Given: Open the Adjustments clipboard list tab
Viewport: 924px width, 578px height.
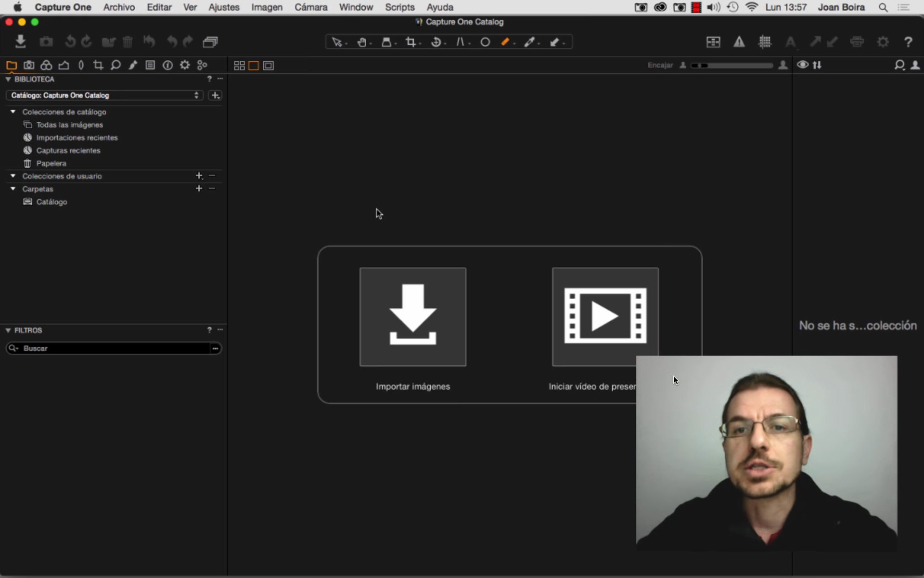Looking at the screenshot, I should point(150,65).
